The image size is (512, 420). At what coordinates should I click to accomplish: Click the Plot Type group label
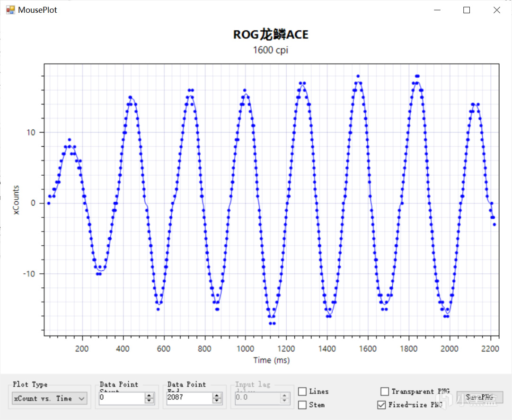click(30, 384)
